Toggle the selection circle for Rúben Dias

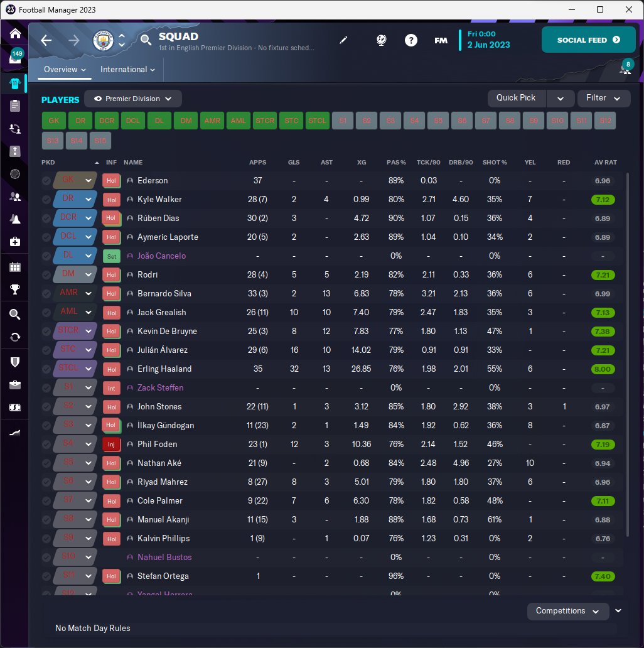click(46, 219)
